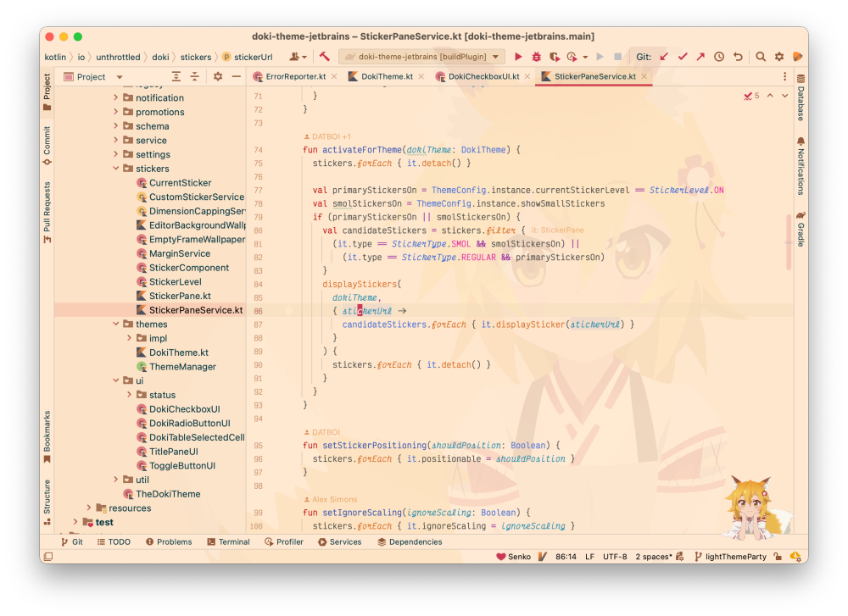Open the Bookmarks tool window
Viewport: 848px width, 616px height.
(47, 436)
